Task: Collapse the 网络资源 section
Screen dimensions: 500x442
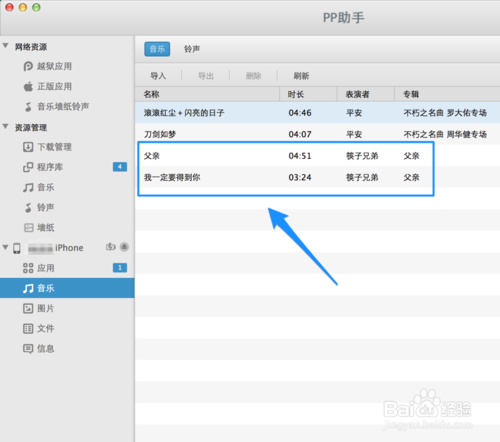Action: tap(5, 46)
